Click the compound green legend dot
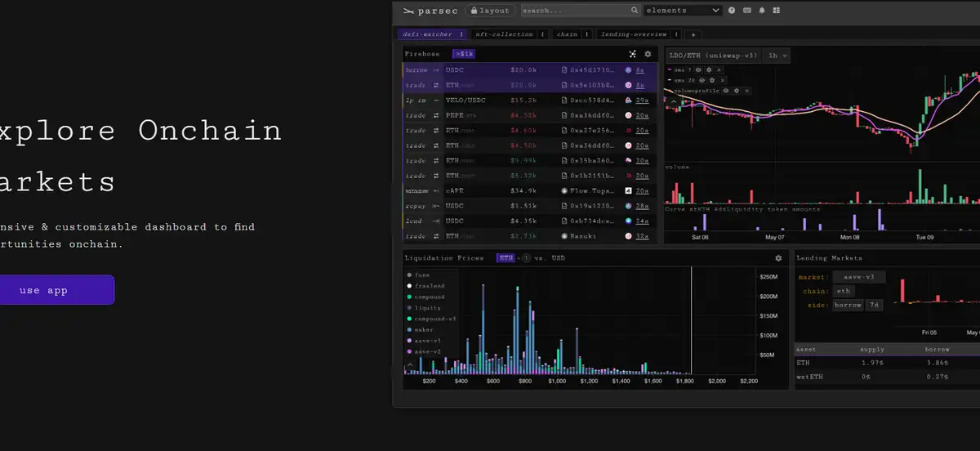Screen dimensions: 980x451 (x=409, y=297)
